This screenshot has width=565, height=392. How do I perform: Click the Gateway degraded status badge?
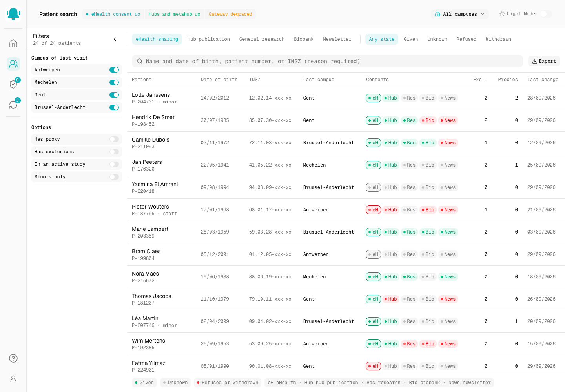pyautogui.click(x=230, y=14)
